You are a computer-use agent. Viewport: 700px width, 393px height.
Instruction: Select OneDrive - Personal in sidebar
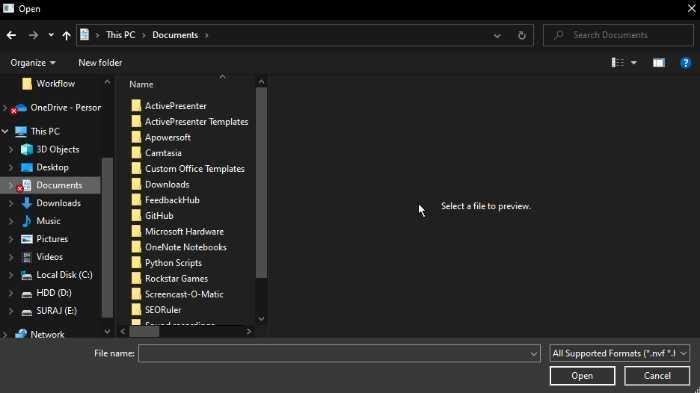[x=65, y=108]
